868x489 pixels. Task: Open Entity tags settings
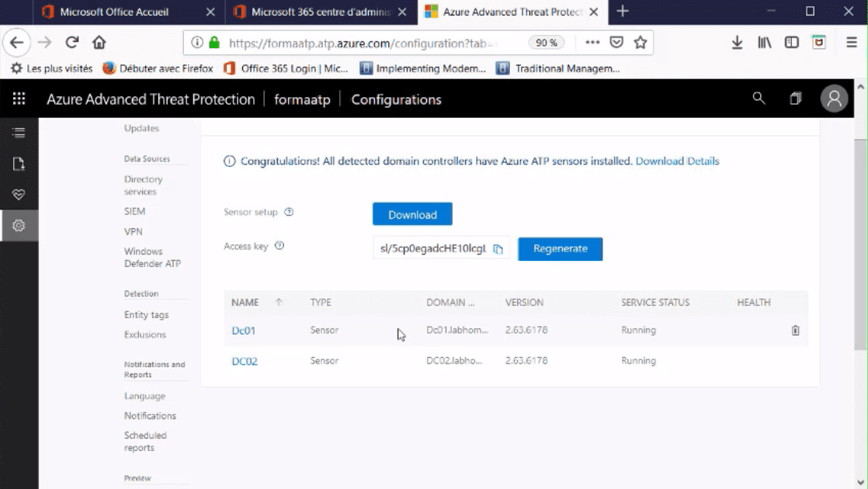tap(146, 315)
